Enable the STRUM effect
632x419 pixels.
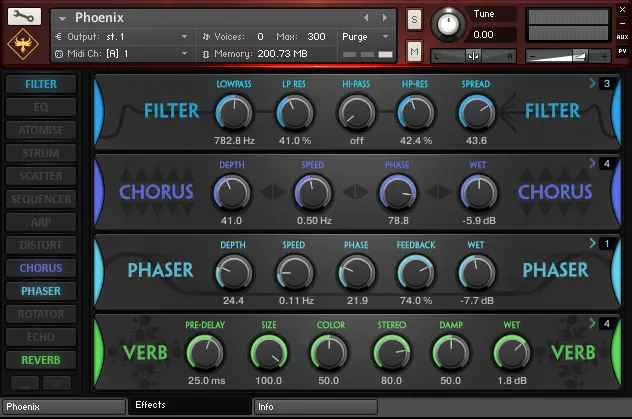tap(41, 153)
